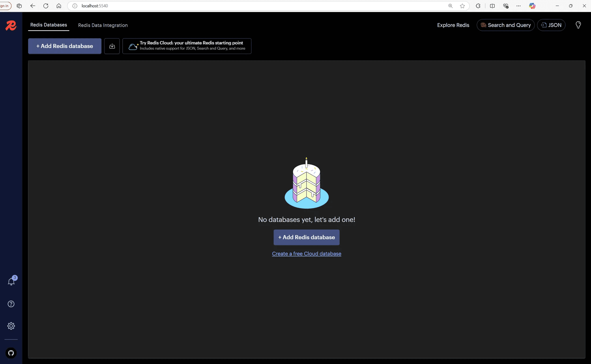Screen dimensions: 591x364
Task: Select the Redis Databases tab
Action: coord(48,25)
